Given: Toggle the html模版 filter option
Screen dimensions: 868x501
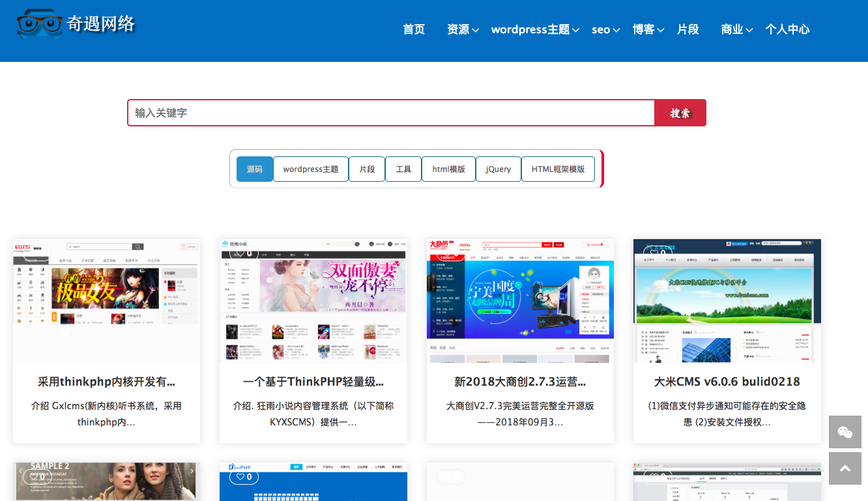Looking at the screenshot, I should tap(448, 169).
